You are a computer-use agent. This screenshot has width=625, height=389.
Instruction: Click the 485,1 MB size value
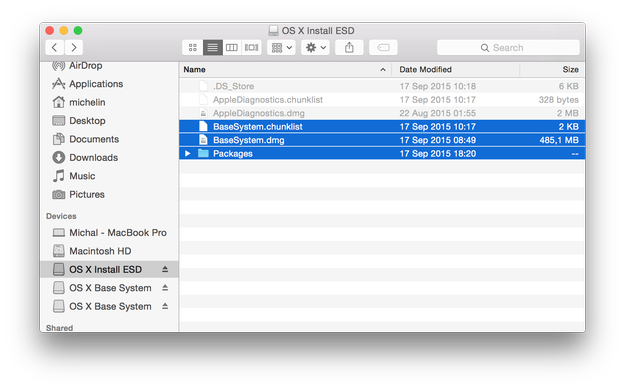(x=559, y=140)
